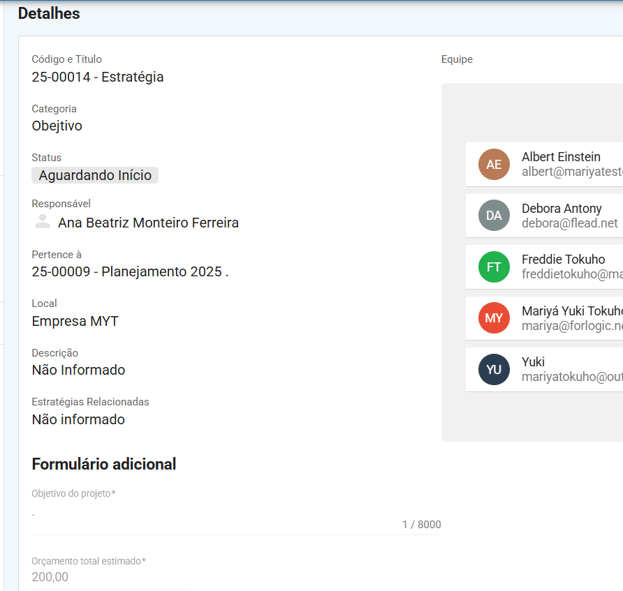Click the 25-00014 - Estratégia title text
Viewport: 623px width, 591px height.
click(x=98, y=77)
